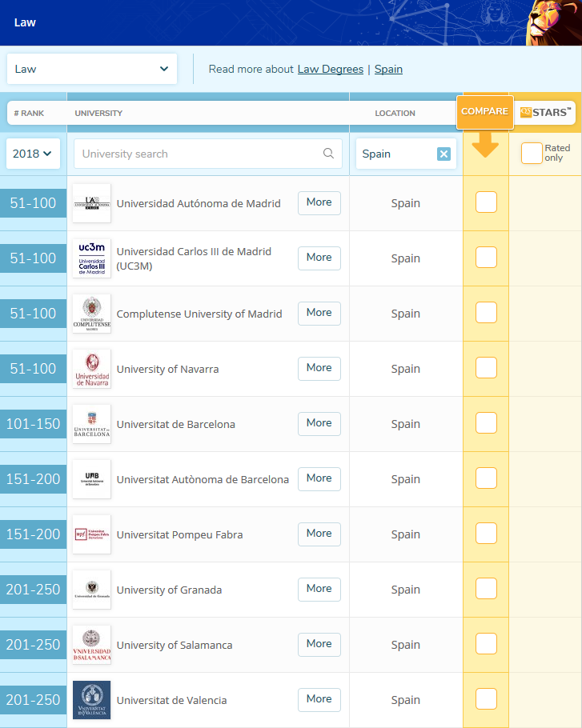Clear the Spain location filter
Screen dimensions: 582x728
[x=444, y=154]
